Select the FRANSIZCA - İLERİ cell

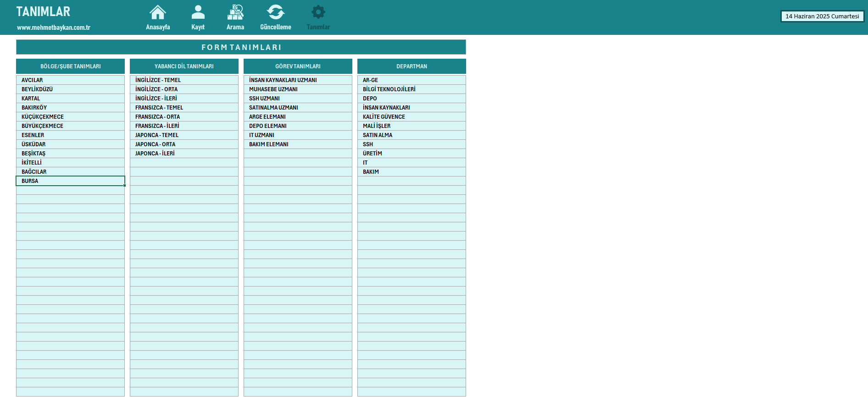click(184, 126)
